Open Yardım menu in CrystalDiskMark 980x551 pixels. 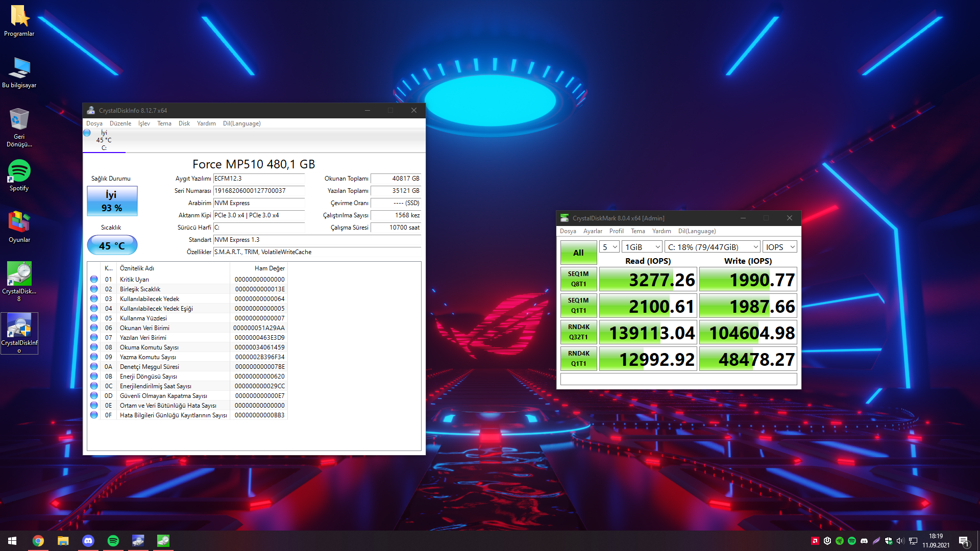[661, 231]
